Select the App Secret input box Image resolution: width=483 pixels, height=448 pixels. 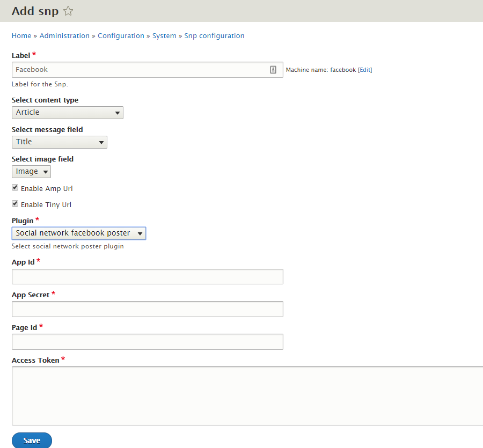147,309
